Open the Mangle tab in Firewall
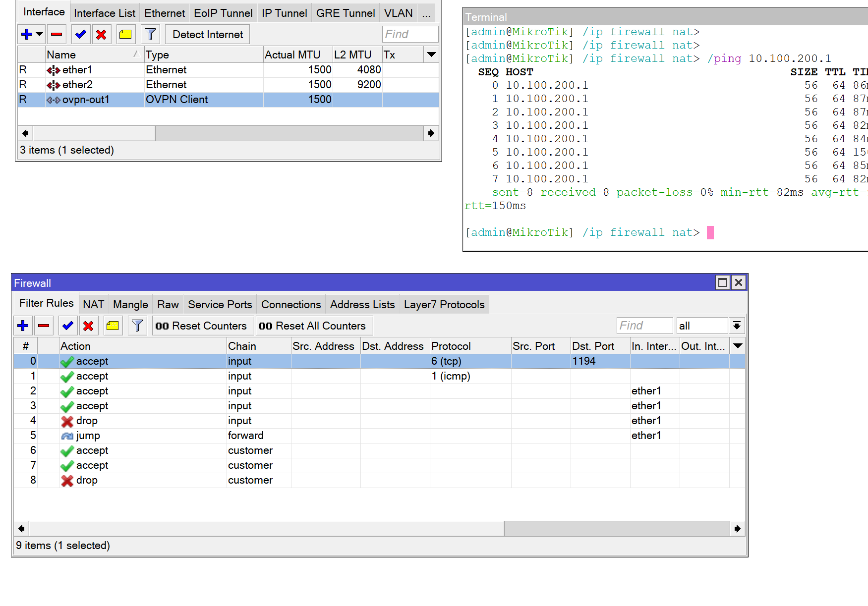 pyautogui.click(x=130, y=304)
